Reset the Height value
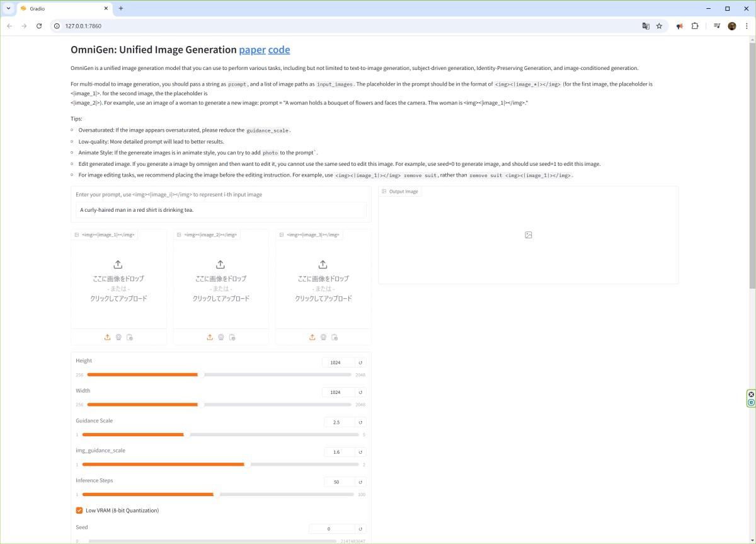Image resolution: width=756 pixels, height=544 pixels. click(360, 362)
